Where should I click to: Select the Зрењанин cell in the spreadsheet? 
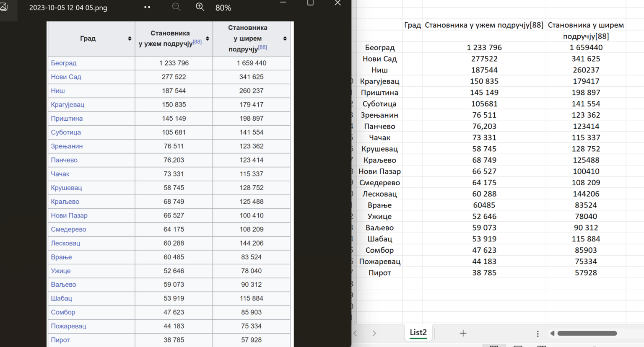point(380,115)
